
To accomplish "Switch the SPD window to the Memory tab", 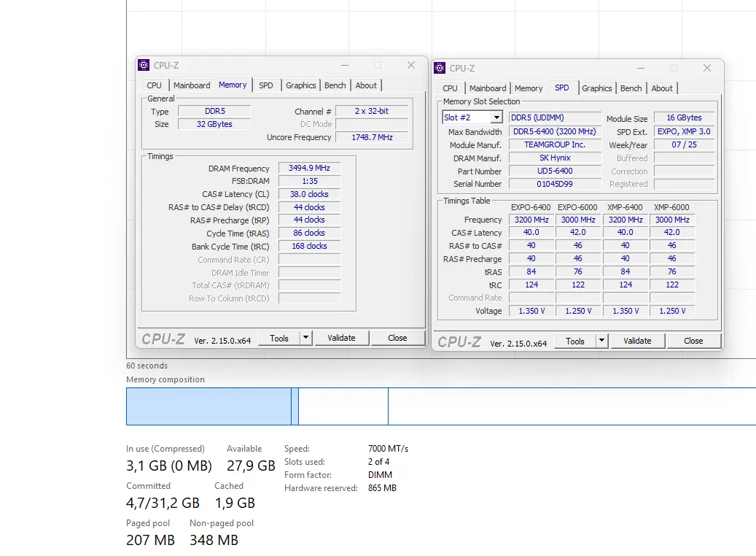I will (x=529, y=88).
